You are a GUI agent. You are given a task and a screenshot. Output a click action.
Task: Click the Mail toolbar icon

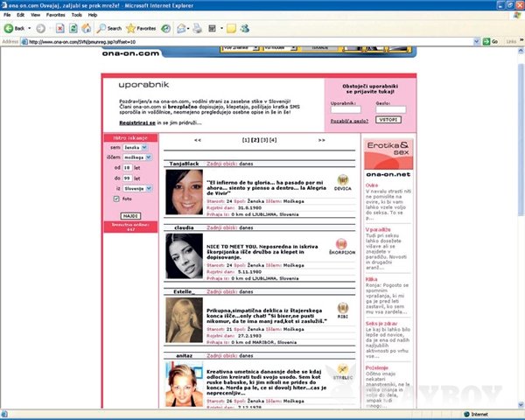tap(181, 29)
